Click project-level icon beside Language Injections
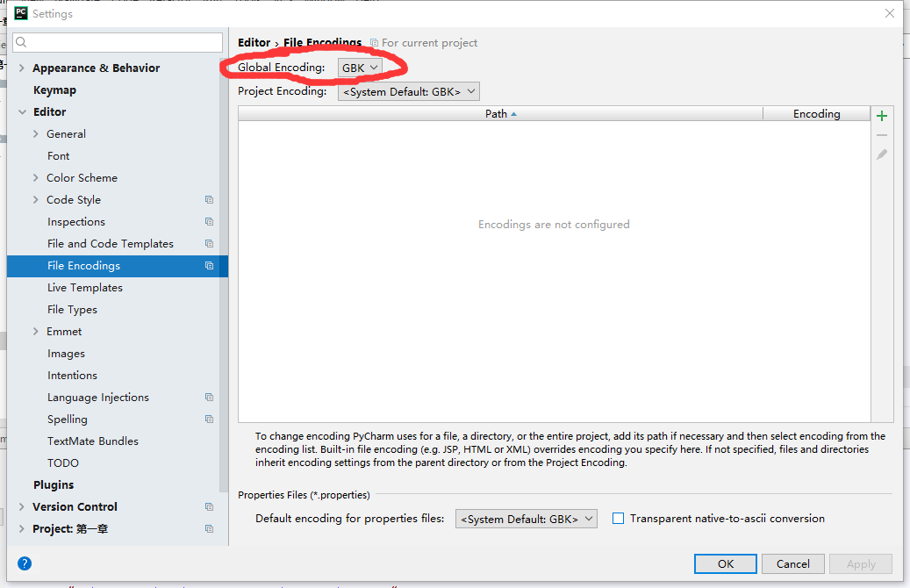The image size is (910, 588). (x=209, y=397)
